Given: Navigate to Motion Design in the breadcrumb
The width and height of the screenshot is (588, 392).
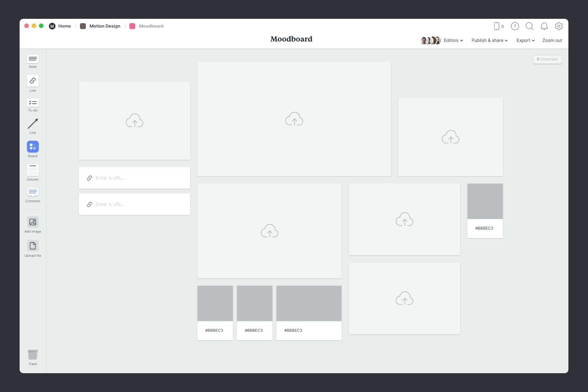Looking at the screenshot, I should click(x=105, y=26).
